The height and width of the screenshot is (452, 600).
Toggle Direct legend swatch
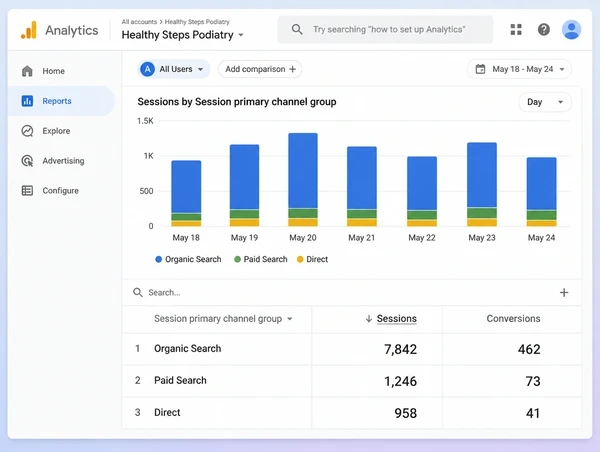300,259
